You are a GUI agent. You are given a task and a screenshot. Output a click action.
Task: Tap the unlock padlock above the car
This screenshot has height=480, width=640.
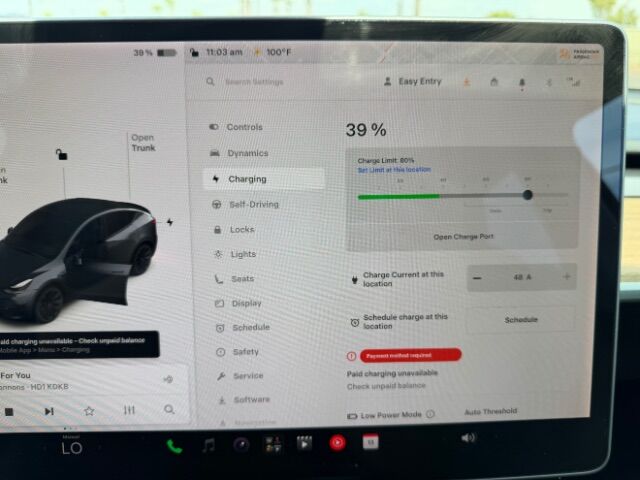(x=62, y=154)
